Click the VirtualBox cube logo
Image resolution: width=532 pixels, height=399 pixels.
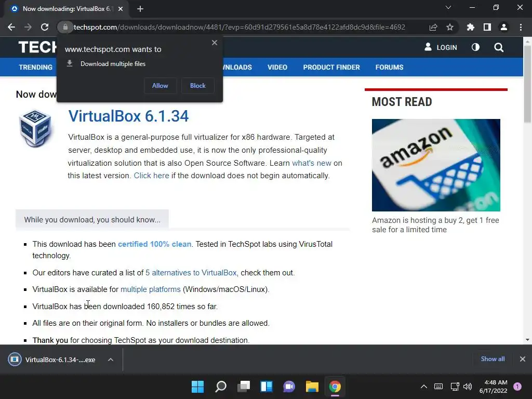click(x=35, y=128)
